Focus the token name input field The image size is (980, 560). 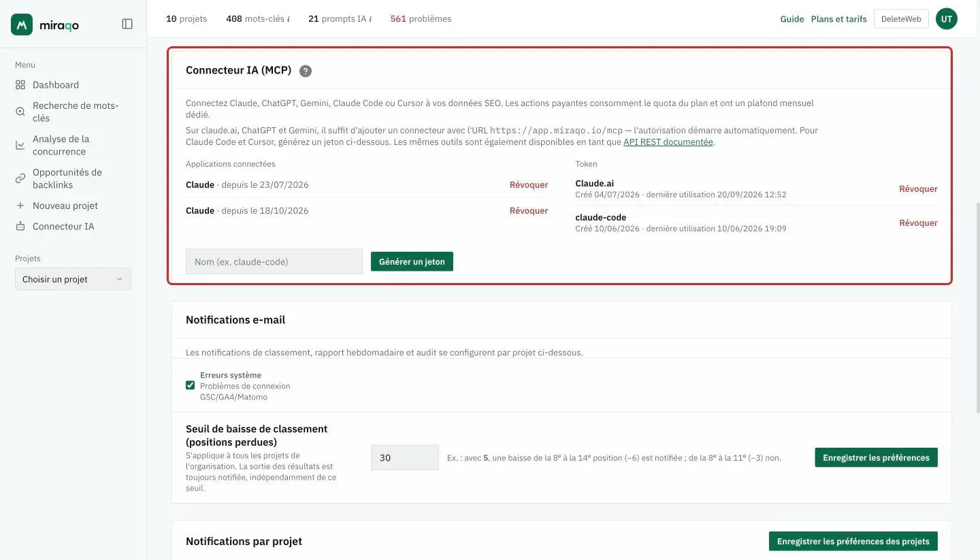274,261
